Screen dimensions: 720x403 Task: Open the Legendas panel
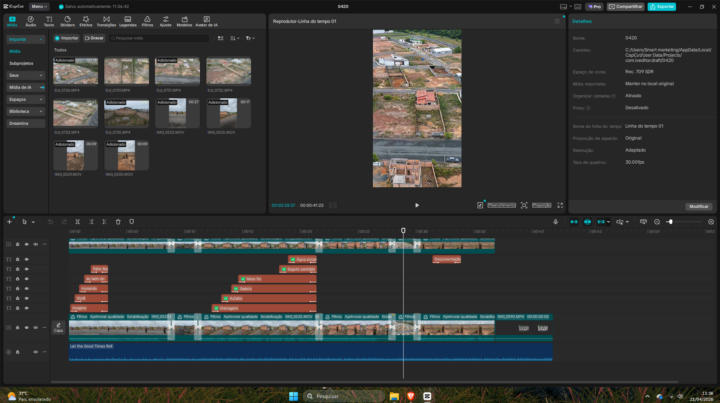point(128,21)
